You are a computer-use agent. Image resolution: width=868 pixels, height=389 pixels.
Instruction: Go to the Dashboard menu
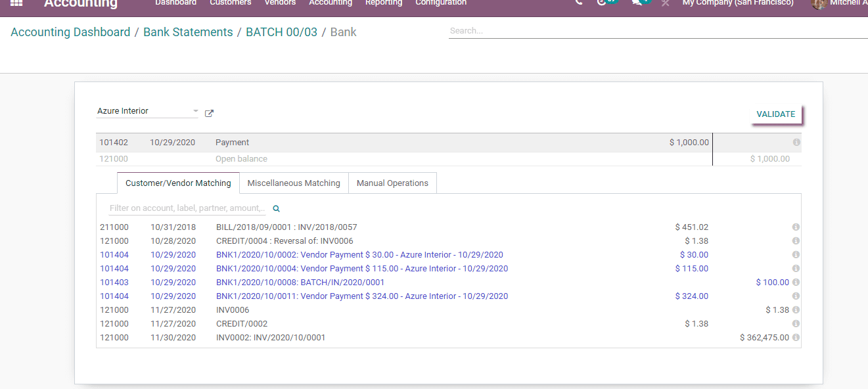(175, 3)
